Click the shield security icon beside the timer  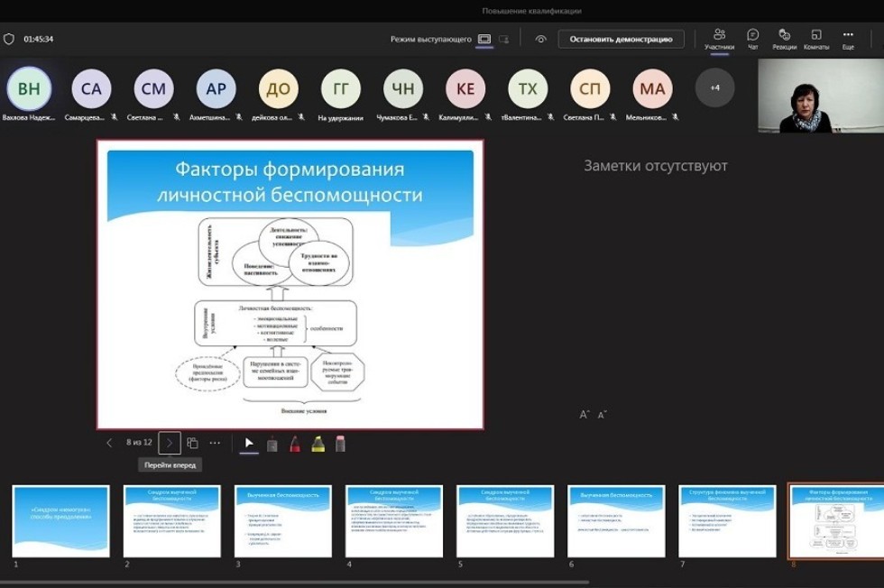click(x=9, y=39)
